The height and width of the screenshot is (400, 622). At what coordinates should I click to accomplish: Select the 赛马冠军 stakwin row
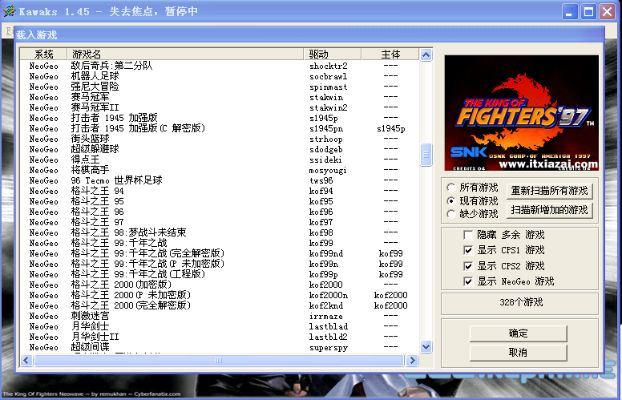219,97
